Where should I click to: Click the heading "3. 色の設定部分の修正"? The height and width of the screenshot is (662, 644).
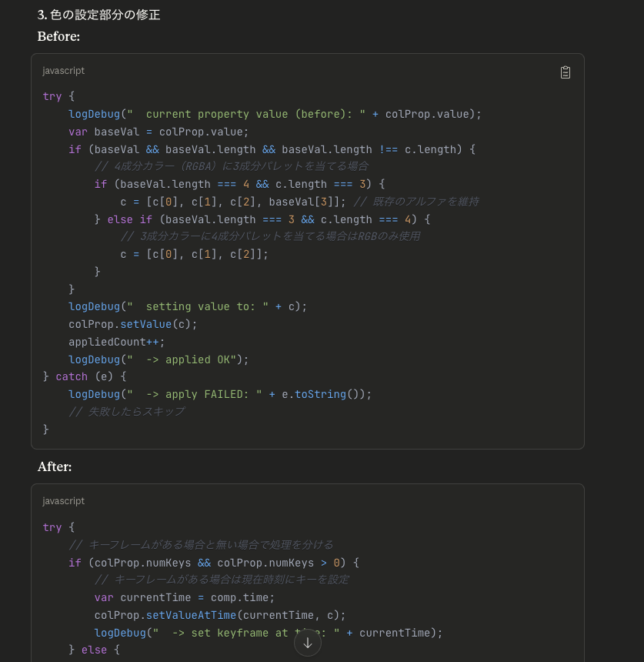[99, 15]
